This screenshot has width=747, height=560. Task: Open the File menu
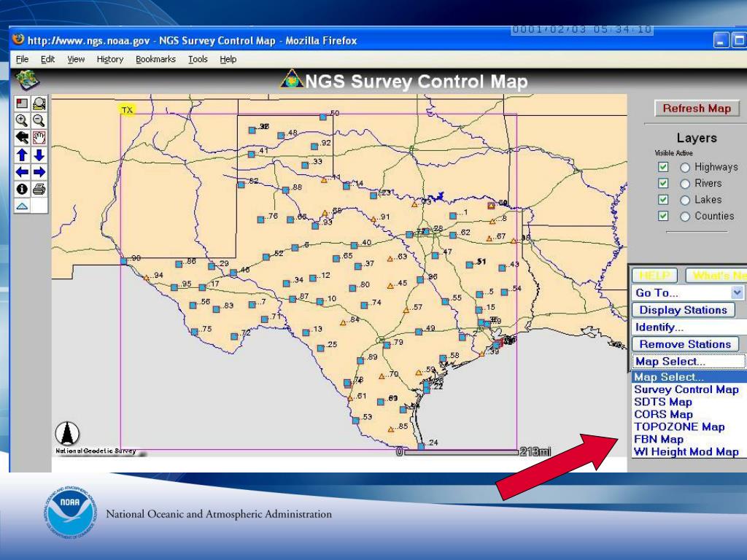coord(23,59)
